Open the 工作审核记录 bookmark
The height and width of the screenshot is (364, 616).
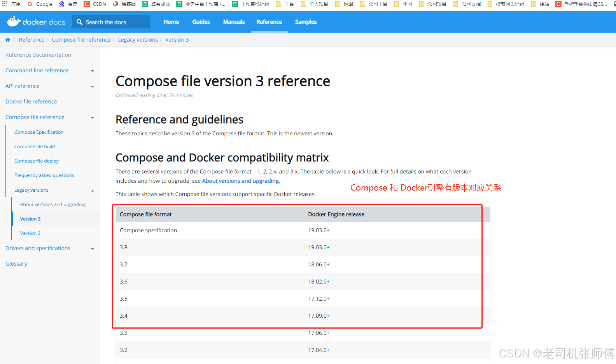[x=250, y=4]
